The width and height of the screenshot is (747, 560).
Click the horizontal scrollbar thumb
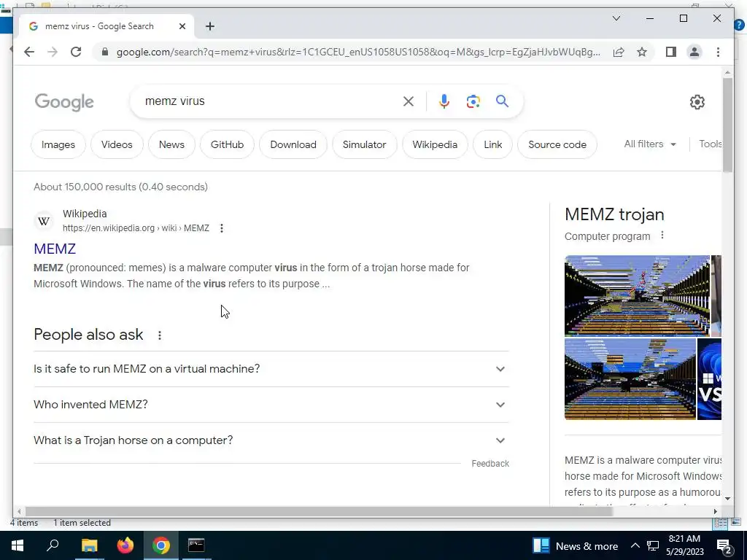tap(319, 511)
